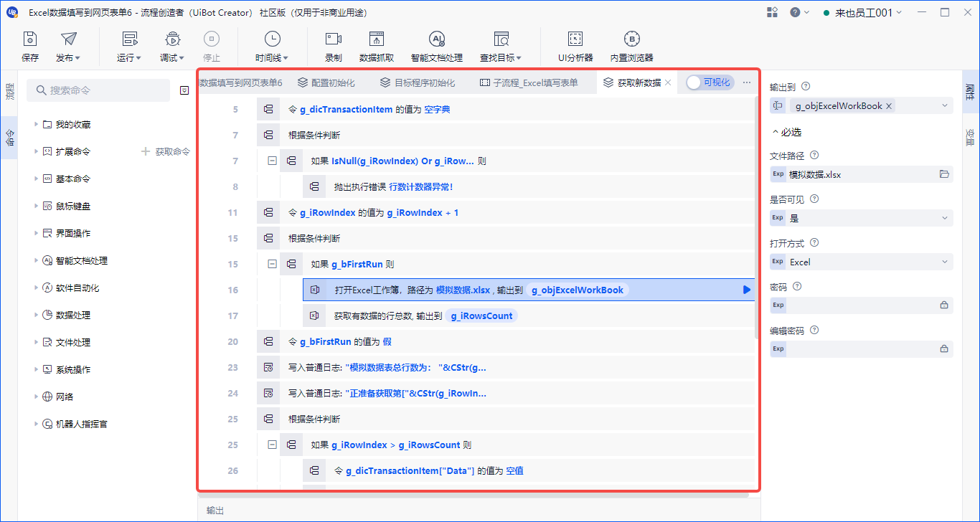Expand 界面操作 in the command tree
The height and width of the screenshot is (522, 980).
[36, 234]
